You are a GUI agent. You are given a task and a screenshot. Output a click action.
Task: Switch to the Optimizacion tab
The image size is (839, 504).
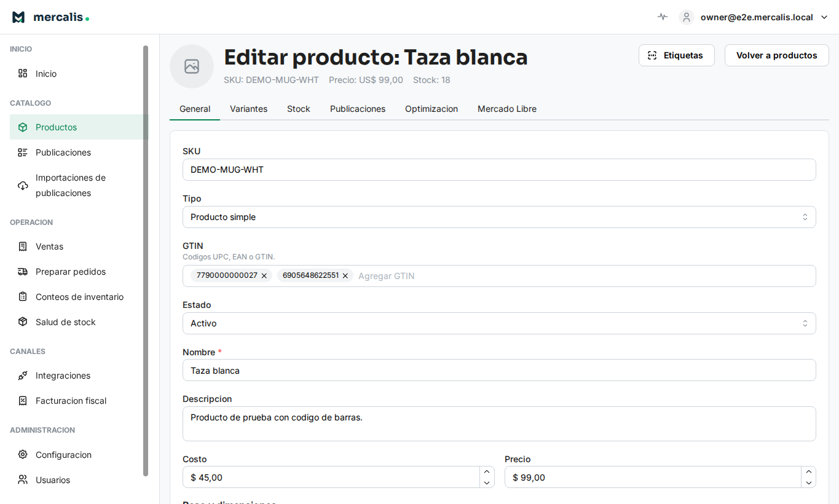click(431, 109)
